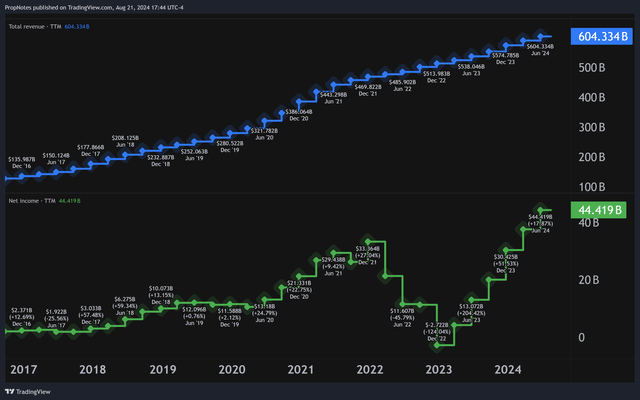
Task: Click the green 44.419 B price label
Action: pyautogui.click(x=598, y=210)
